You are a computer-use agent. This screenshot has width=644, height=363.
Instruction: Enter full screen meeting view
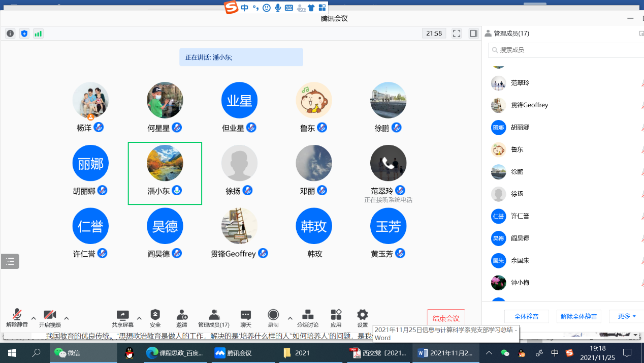(x=457, y=34)
